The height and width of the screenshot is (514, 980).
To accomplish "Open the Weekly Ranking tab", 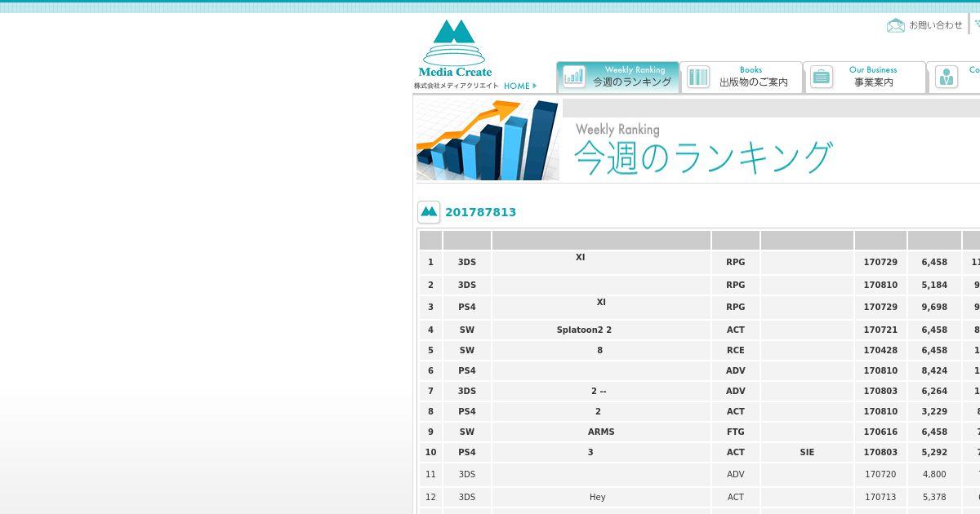I will 617,77.
